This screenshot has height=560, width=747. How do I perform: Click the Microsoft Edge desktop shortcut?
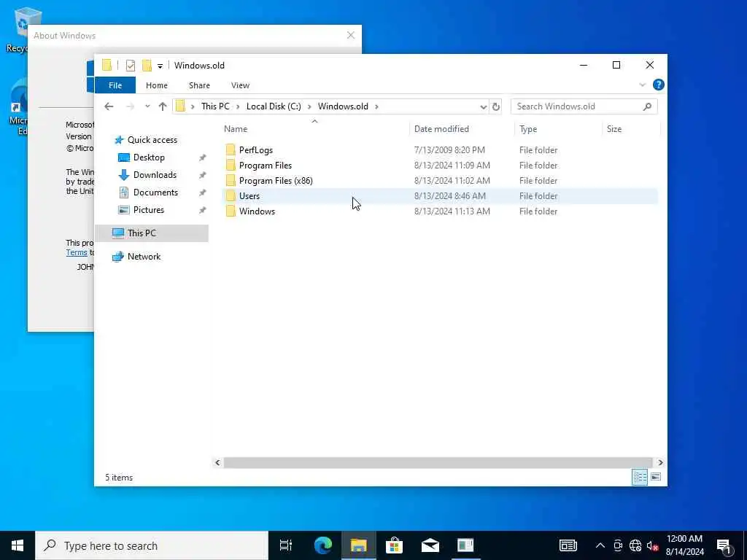coord(18,107)
